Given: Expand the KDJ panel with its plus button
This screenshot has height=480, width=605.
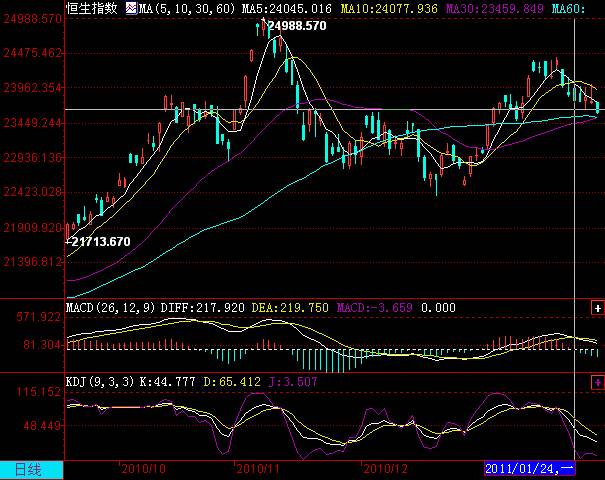Looking at the screenshot, I should coord(598,382).
